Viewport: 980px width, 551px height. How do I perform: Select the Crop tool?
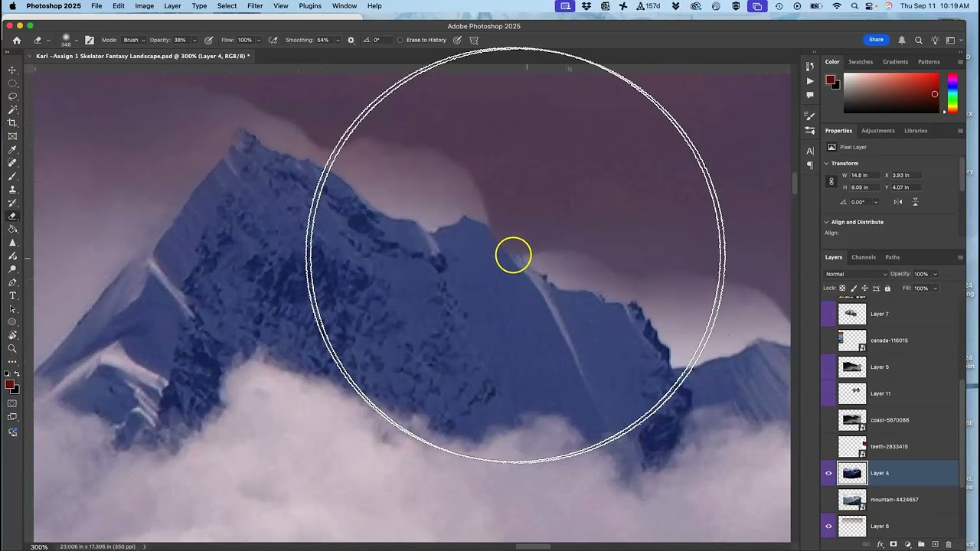point(12,123)
